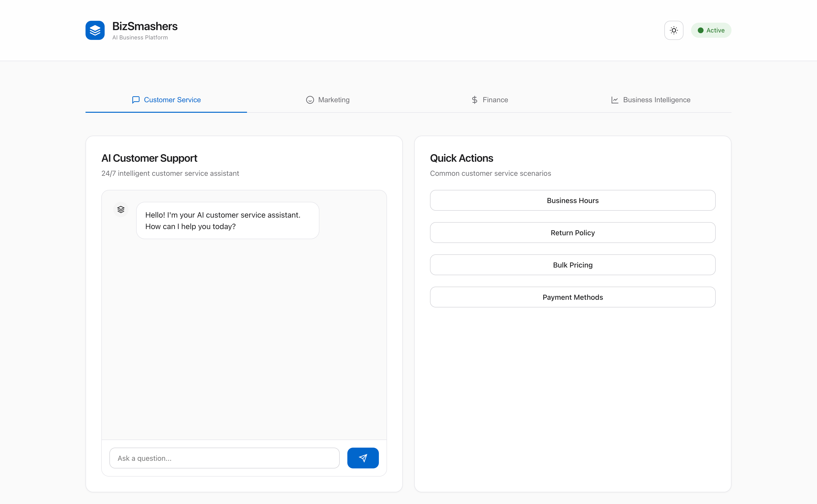Click the Finance dollar sign icon
The width and height of the screenshot is (817, 504).
click(x=474, y=100)
